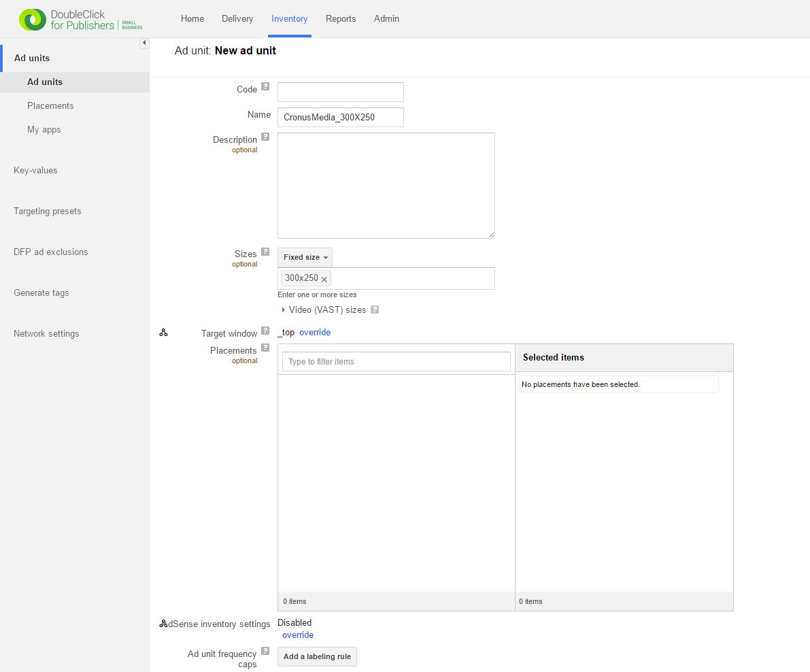Viewport: 810px width, 672px height.
Task: Go to the Home tab
Action: click(x=192, y=18)
